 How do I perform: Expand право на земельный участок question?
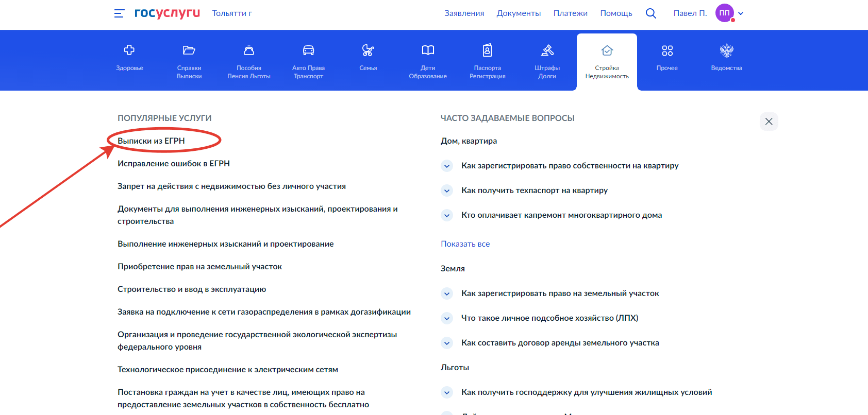(447, 293)
